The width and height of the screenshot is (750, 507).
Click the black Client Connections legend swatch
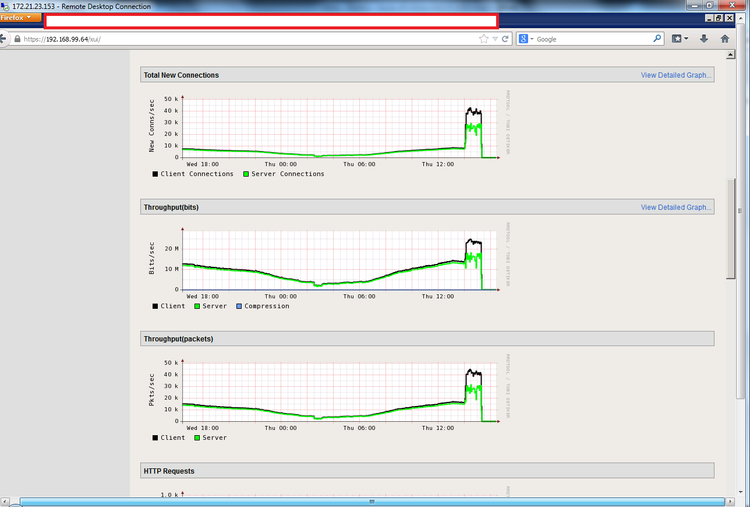155,174
